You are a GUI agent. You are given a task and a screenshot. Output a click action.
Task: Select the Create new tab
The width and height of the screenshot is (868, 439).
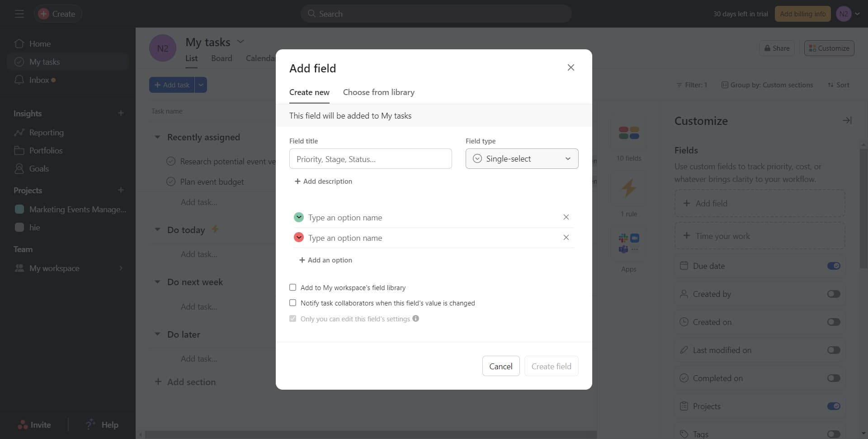pyautogui.click(x=309, y=92)
